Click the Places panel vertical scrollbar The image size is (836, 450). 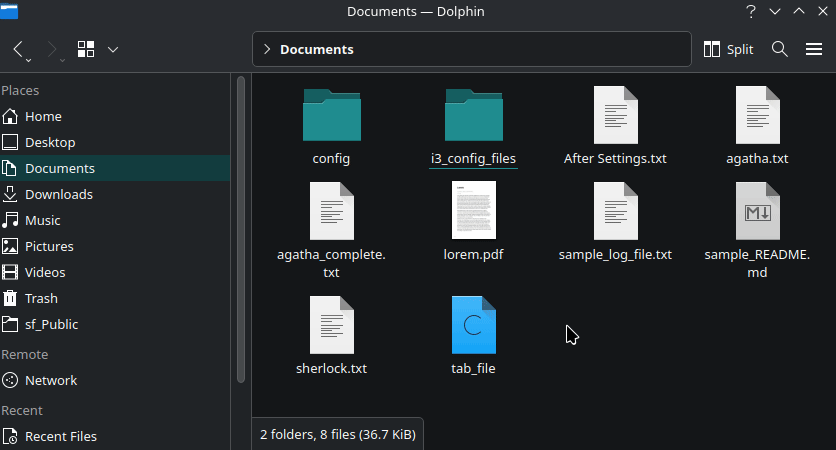point(240,230)
